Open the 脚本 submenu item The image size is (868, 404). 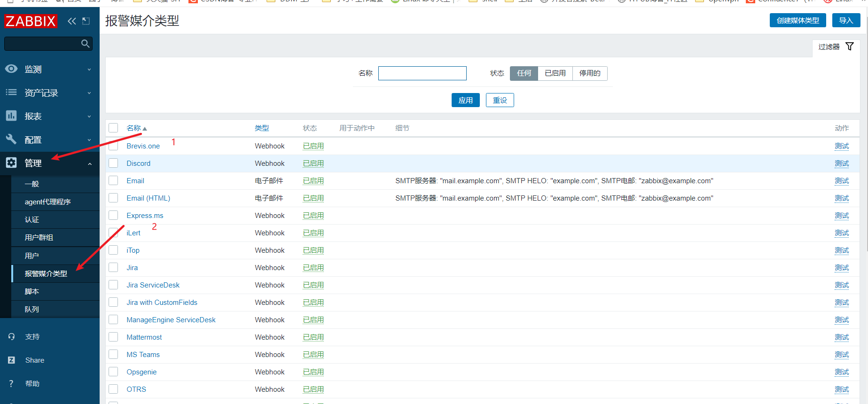pos(55,292)
